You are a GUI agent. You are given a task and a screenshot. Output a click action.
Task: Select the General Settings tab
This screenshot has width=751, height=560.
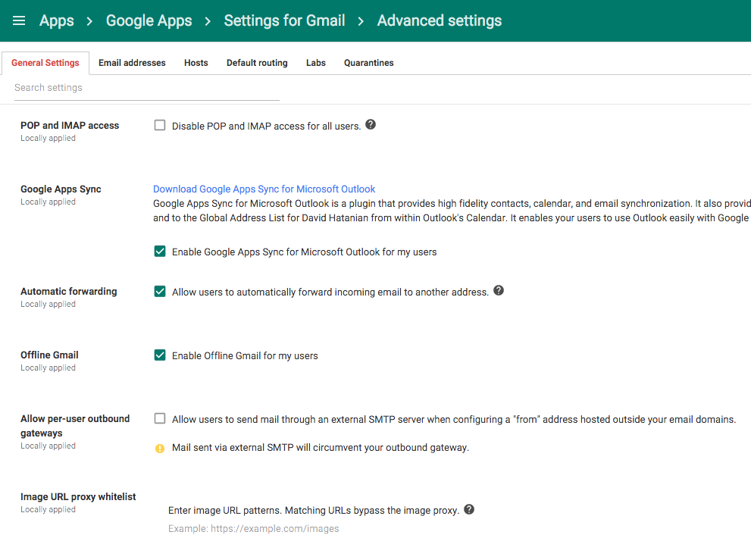pos(45,63)
